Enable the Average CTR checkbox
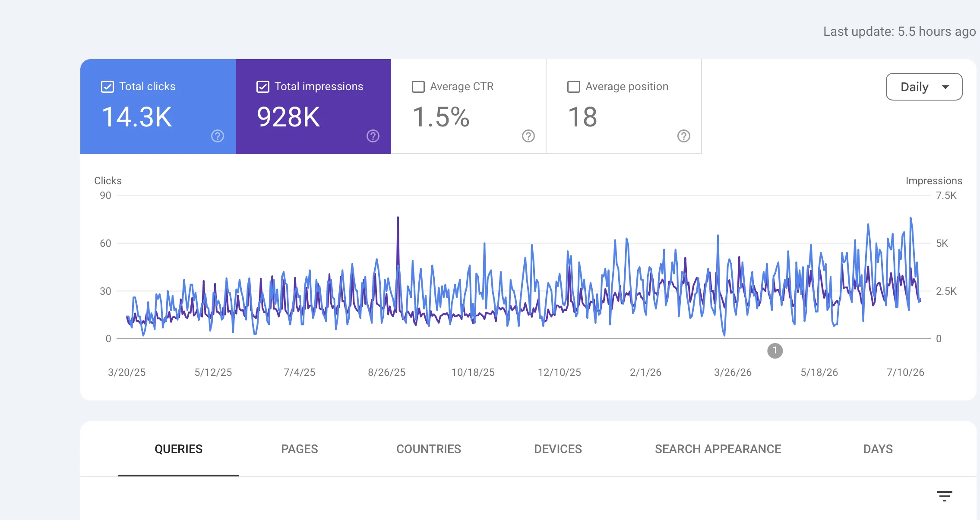This screenshot has width=980, height=520. click(x=418, y=87)
